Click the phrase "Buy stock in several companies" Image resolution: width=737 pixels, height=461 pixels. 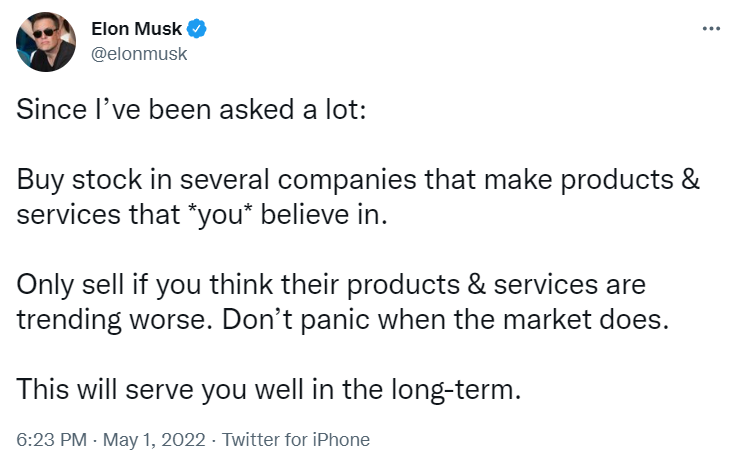click(216, 180)
